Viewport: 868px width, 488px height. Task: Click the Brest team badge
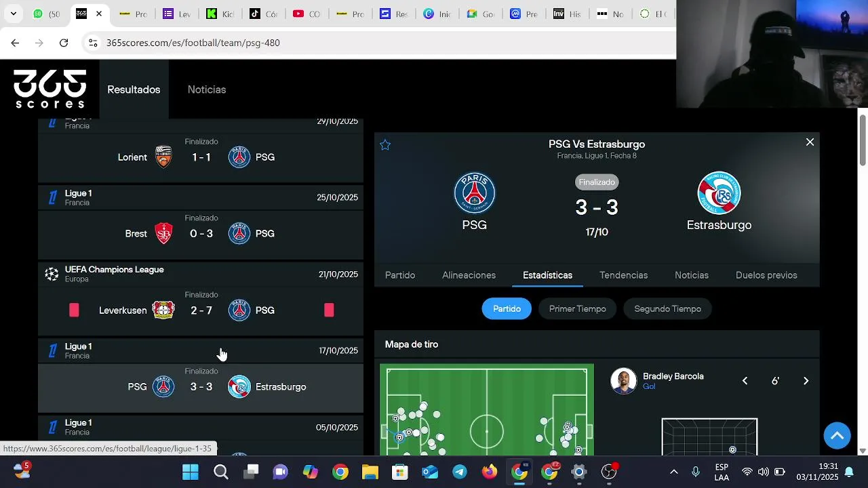tap(163, 234)
